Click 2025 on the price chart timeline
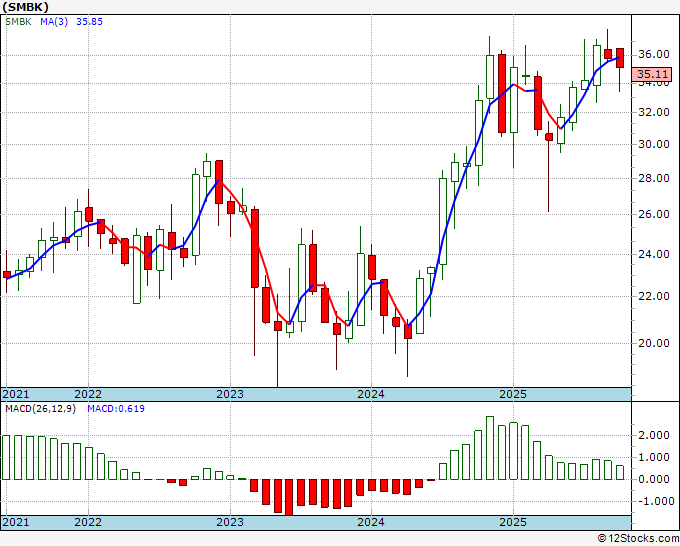Image resolution: width=680 pixels, height=546 pixels. click(513, 394)
